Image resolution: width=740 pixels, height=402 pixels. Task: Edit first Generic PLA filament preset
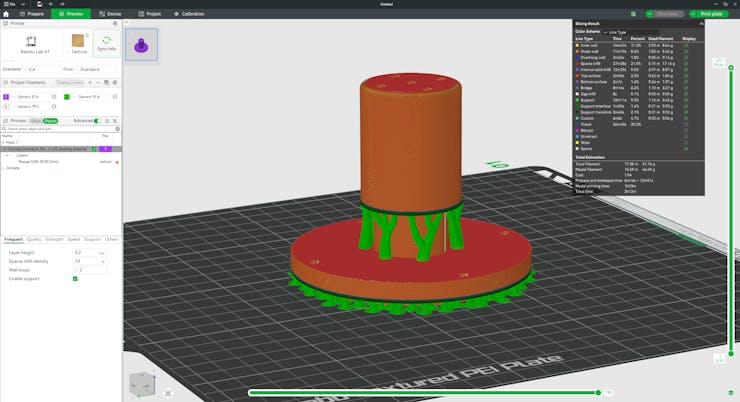[54, 97]
